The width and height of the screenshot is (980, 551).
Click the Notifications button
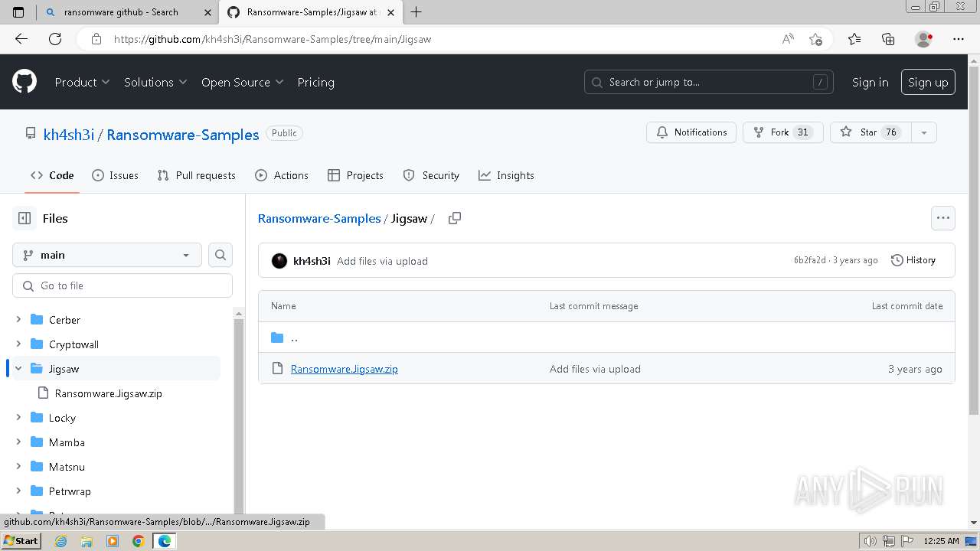691,132
